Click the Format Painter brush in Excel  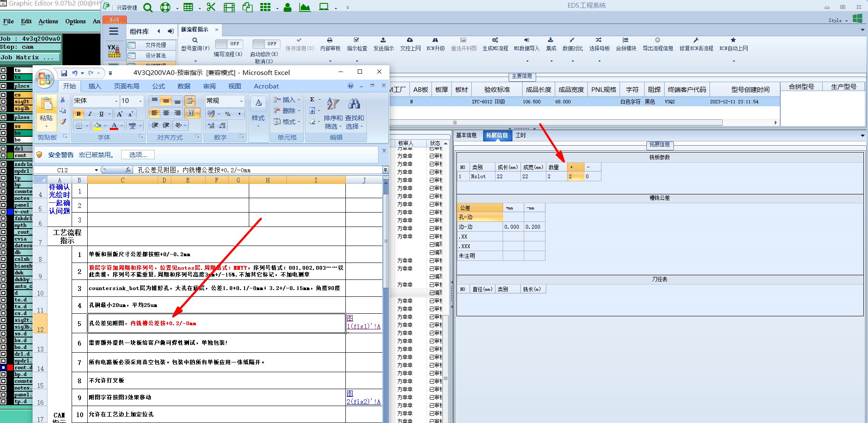[63, 122]
